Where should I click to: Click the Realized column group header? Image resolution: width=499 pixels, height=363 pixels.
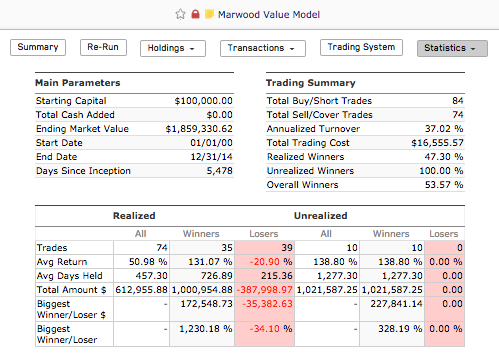[134, 216]
